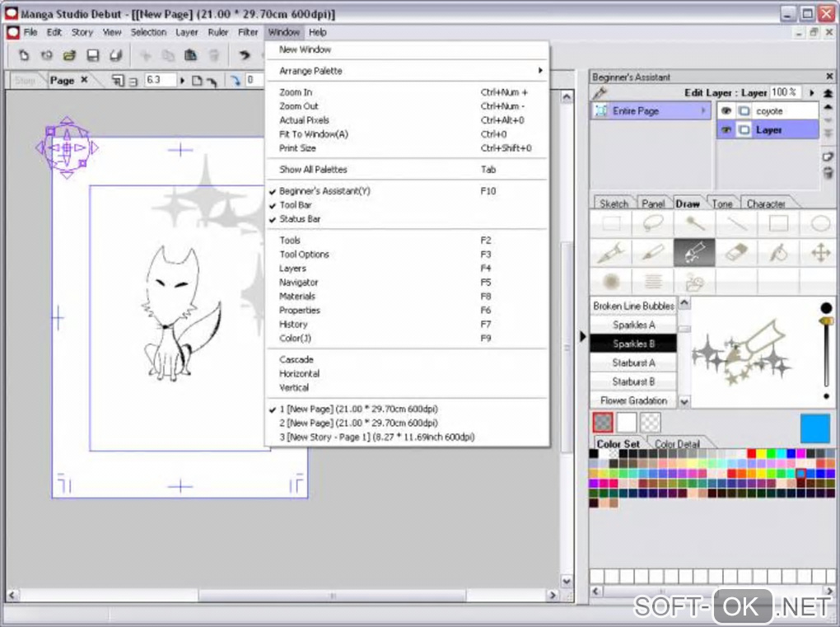The width and height of the screenshot is (840, 627).
Task: Select the highlighted Pattern Brush tool
Action: [x=694, y=252]
